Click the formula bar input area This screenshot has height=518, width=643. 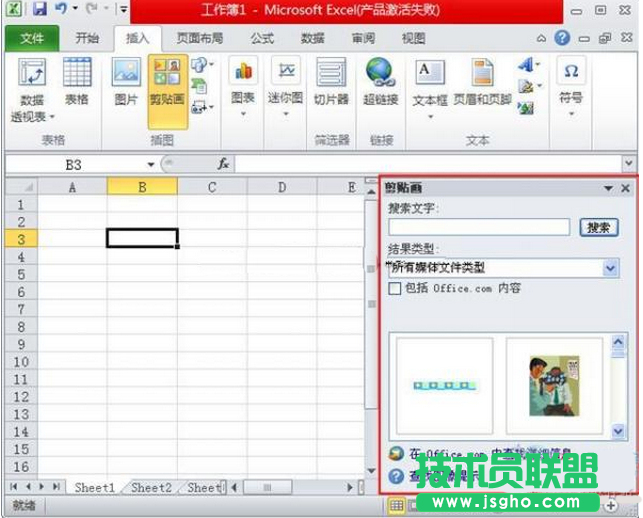point(429,164)
